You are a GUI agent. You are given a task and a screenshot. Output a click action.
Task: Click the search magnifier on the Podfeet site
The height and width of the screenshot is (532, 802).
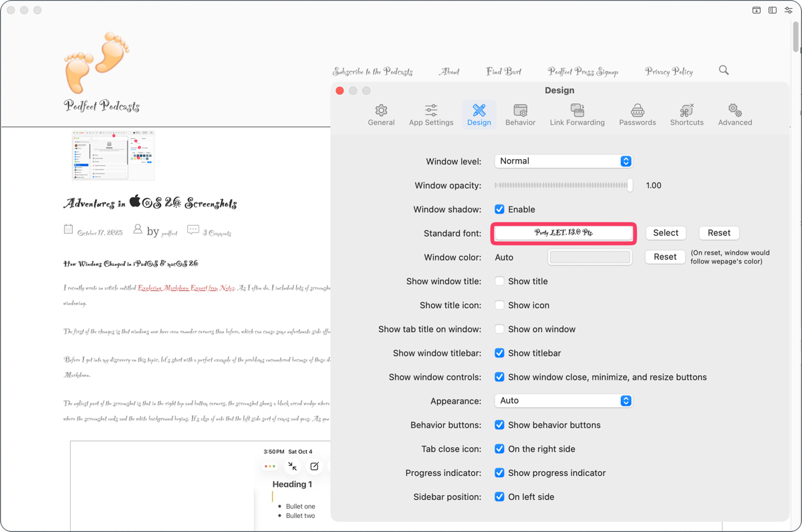[x=723, y=70]
